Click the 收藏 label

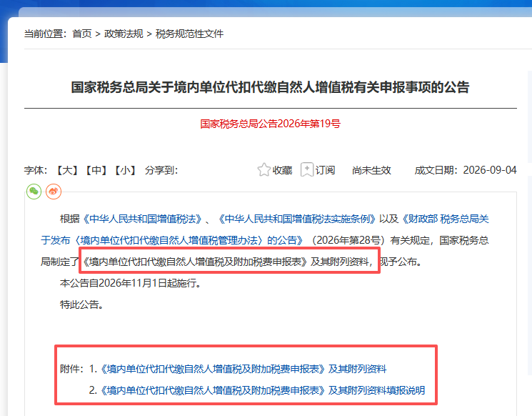click(x=282, y=170)
